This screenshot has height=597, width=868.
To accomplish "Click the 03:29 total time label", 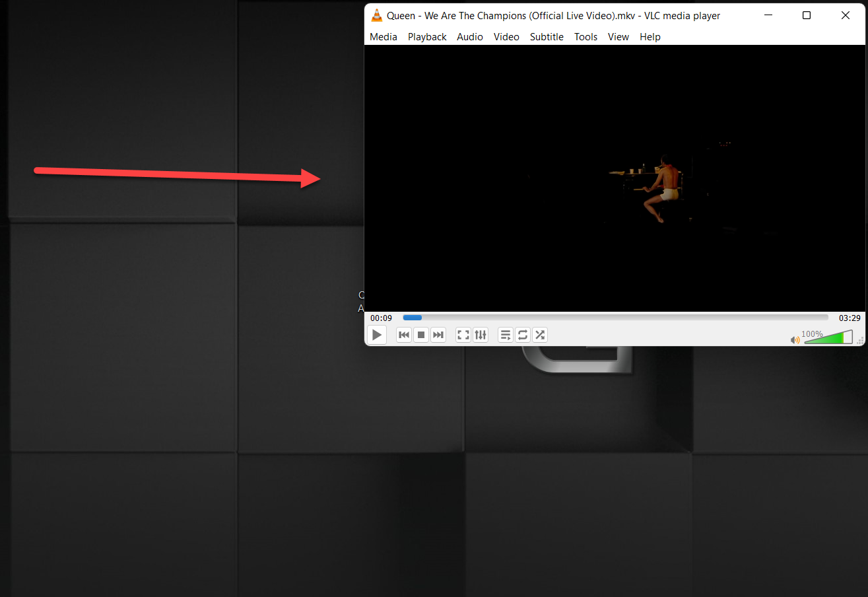I will click(x=850, y=318).
